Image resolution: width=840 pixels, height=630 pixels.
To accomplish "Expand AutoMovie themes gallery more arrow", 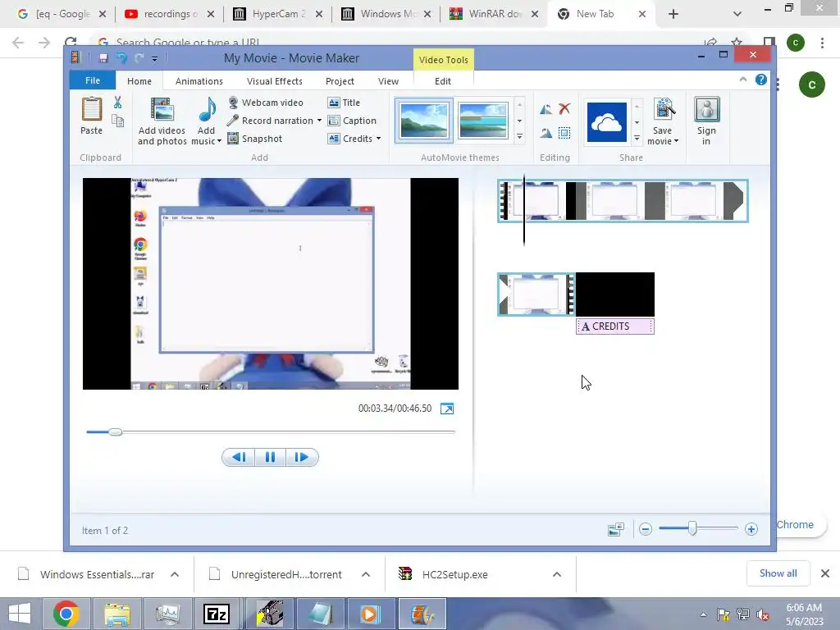I will 519,137.
